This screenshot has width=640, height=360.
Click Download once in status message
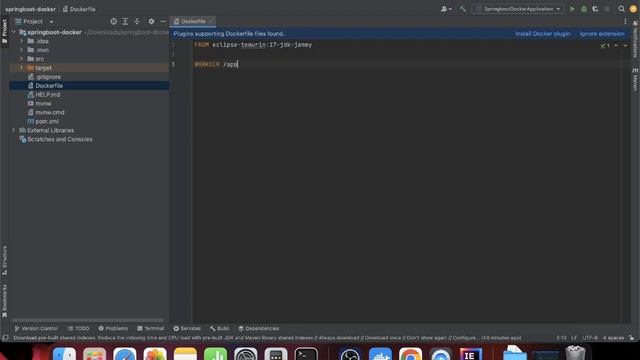coord(383,338)
